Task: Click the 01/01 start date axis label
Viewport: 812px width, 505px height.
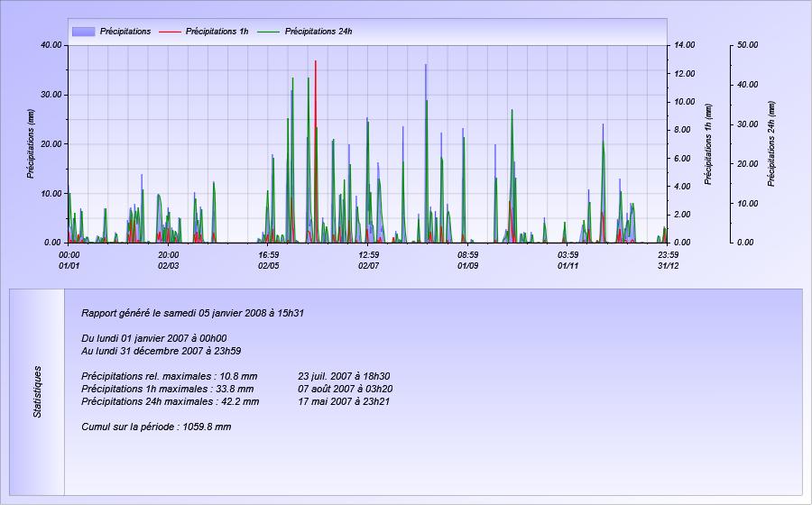Action: coord(69,266)
